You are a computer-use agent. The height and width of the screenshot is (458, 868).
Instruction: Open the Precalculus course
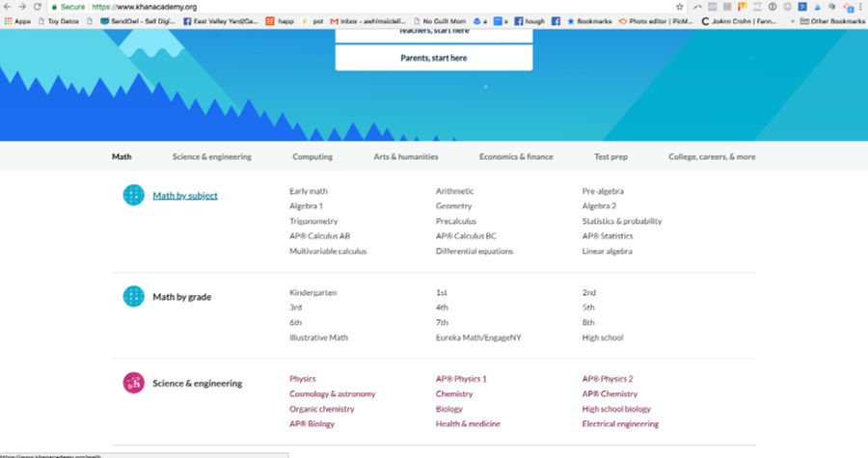tap(455, 221)
